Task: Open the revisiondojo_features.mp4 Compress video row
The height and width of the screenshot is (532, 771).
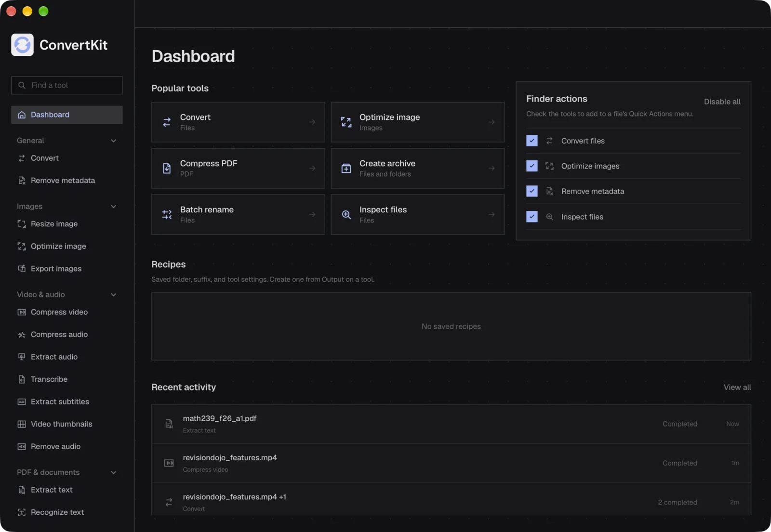Action: (451, 463)
